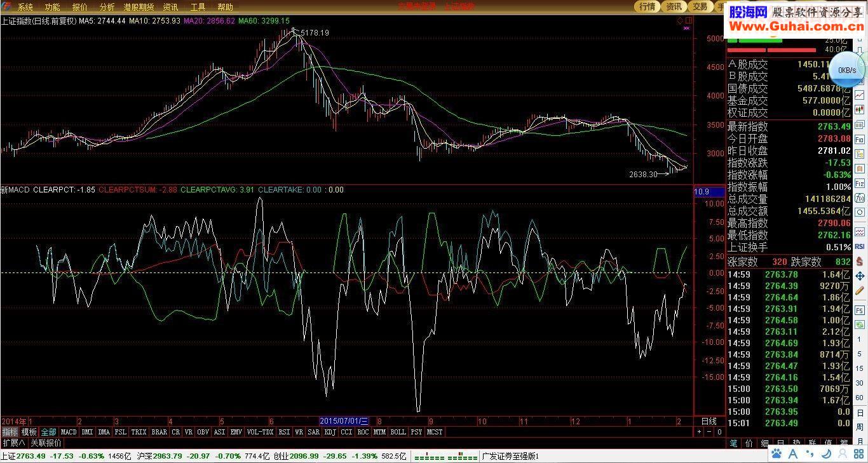
Task: Click the 上证 index quote in status bar
Action: pyautogui.click(x=66, y=456)
